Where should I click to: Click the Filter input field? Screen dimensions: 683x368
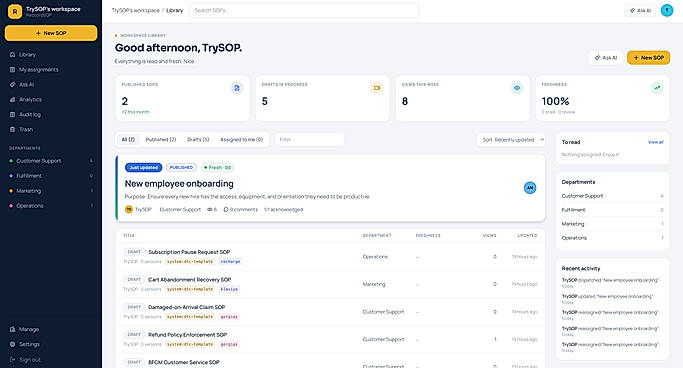[x=309, y=140]
